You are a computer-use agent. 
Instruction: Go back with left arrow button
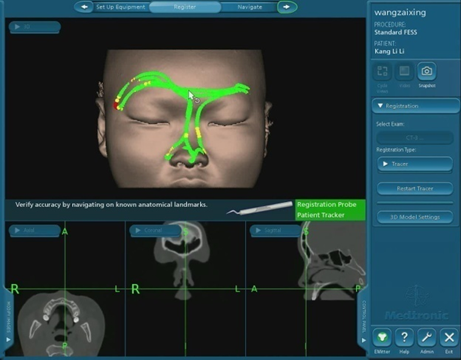click(x=84, y=7)
